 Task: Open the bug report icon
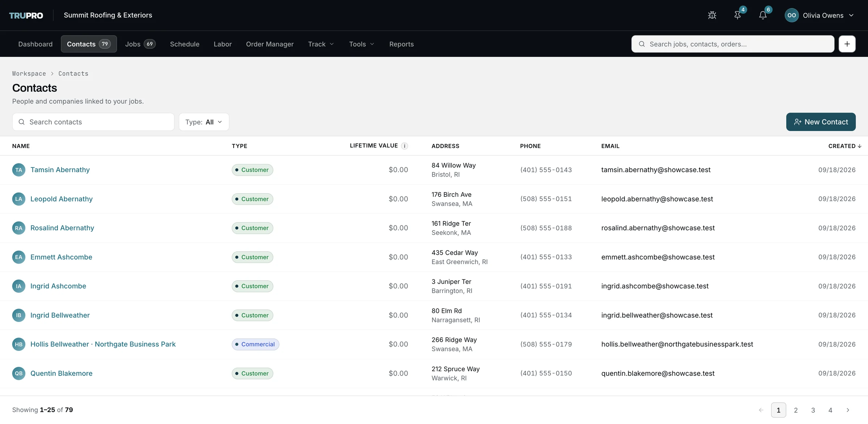(712, 15)
